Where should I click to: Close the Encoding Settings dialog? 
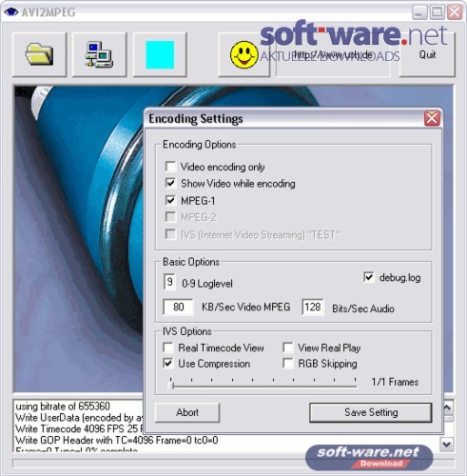[x=432, y=119]
